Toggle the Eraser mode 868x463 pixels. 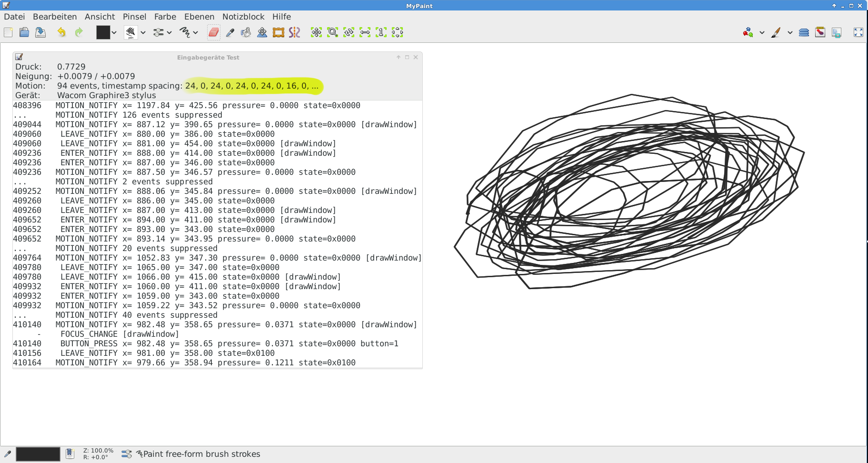coord(213,32)
